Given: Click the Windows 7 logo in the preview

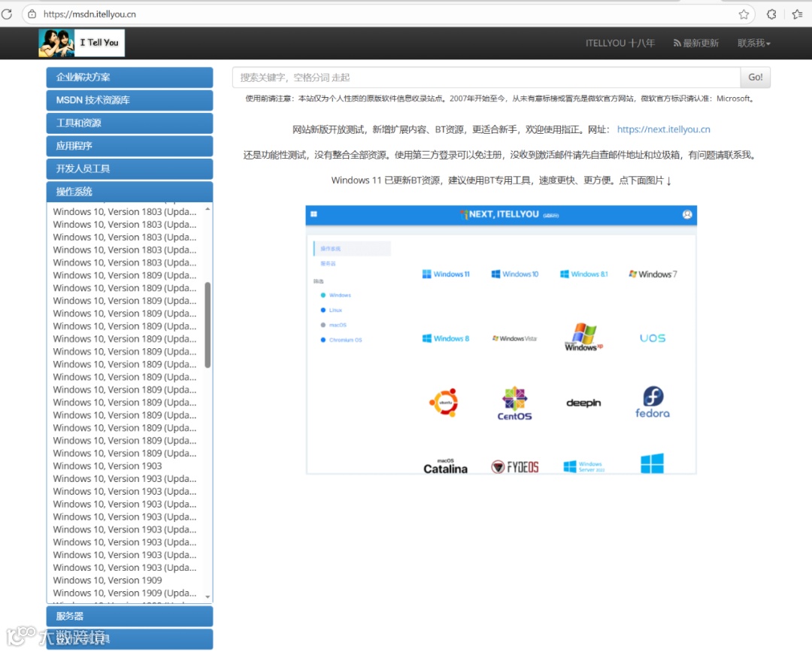Looking at the screenshot, I should click(653, 274).
